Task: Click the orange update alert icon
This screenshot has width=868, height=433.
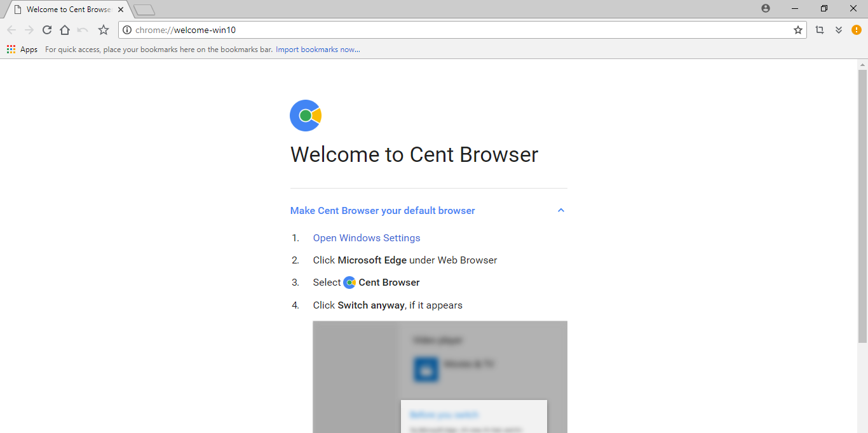Action: [x=856, y=30]
